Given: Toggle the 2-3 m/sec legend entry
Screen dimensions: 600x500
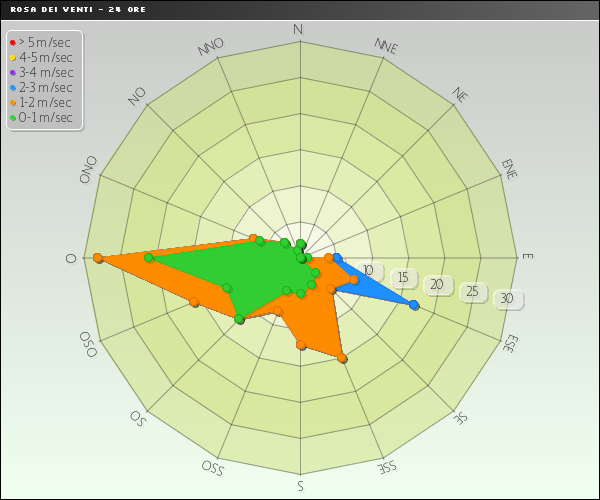Looking at the screenshot, I should pyautogui.click(x=45, y=87).
